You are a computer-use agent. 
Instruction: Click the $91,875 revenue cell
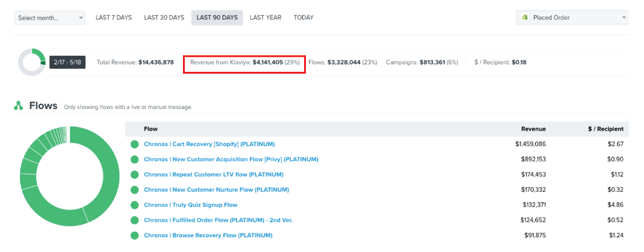535,235
